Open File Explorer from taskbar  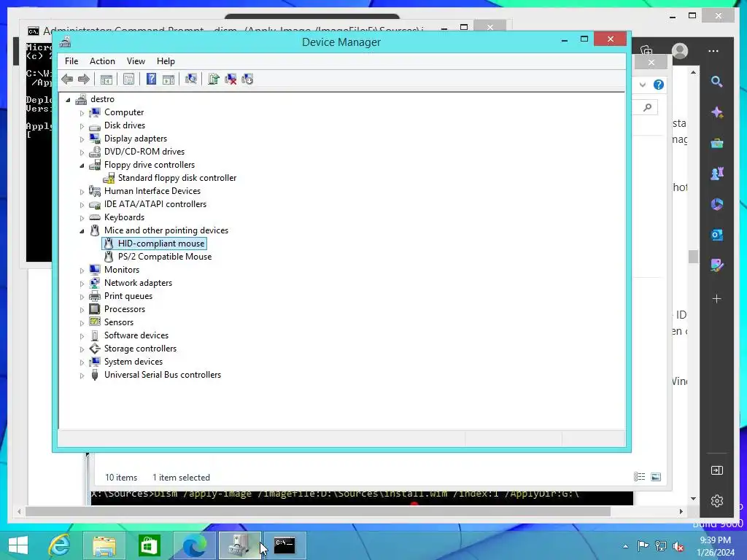click(x=104, y=545)
